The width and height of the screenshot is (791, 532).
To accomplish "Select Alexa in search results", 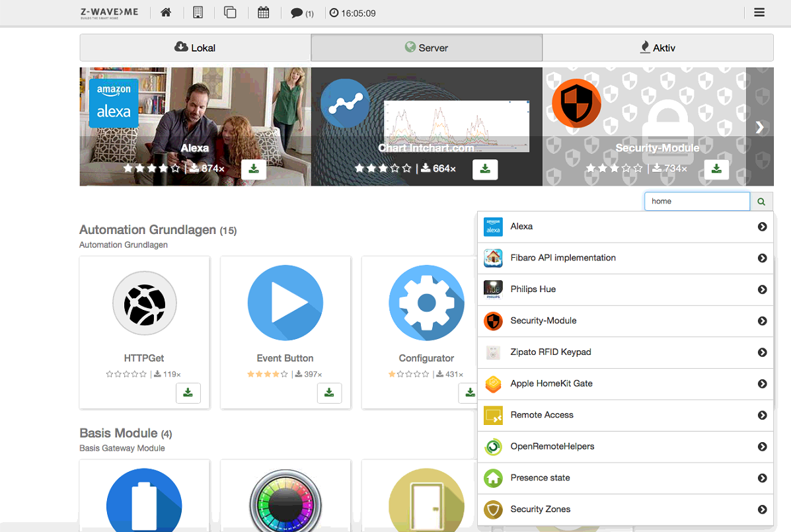I will (625, 227).
